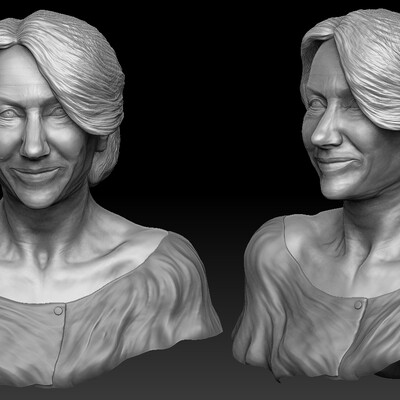Viewport: 400px width, 400px height.
Task: Click the smiling mouth of left bust
Action: 36,173
